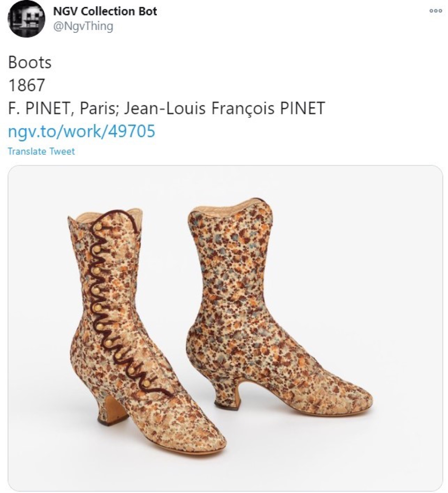Follow the ngv.to/work/49705 link
Viewport: 448px width, 493px height.
pyautogui.click(x=82, y=131)
